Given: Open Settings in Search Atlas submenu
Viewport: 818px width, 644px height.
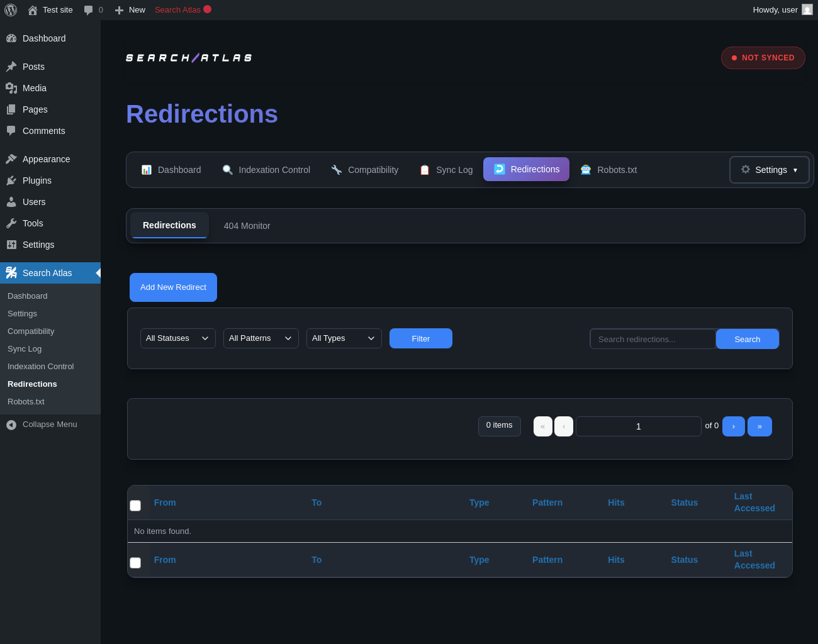Looking at the screenshot, I should [x=22, y=314].
